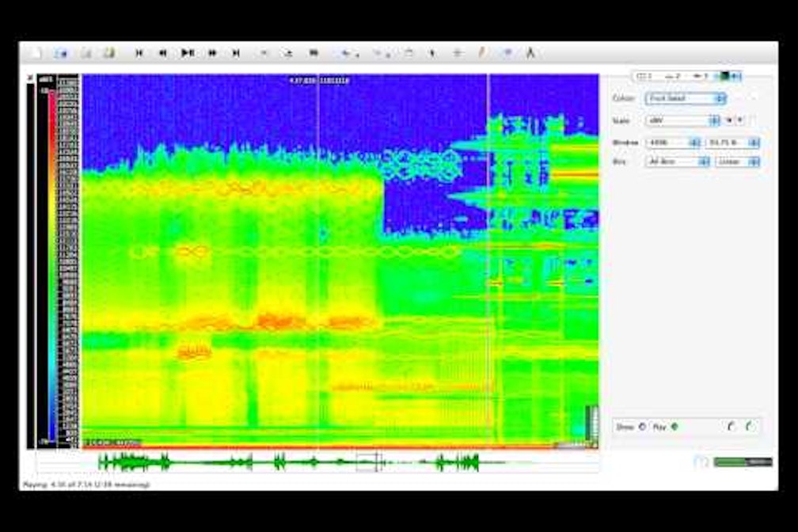The height and width of the screenshot is (532, 798).
Task: Open the Window size 4096 dropdown
Action: point(673,142)
